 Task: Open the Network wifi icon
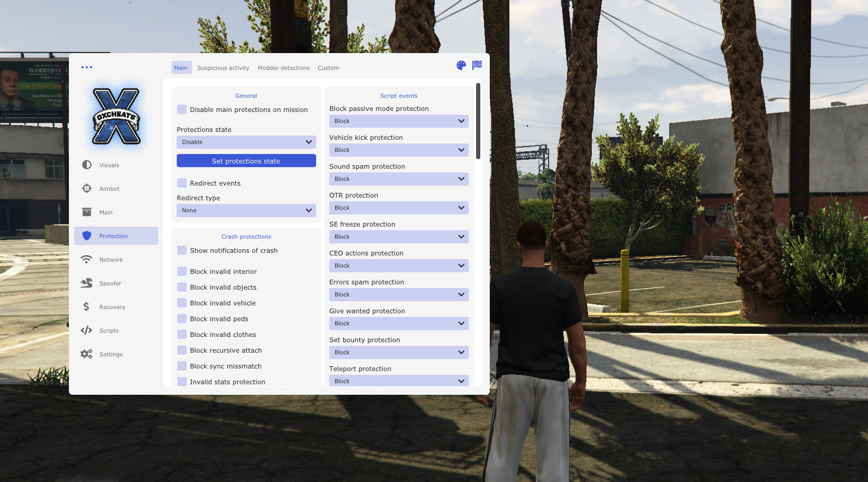[87, 260]
